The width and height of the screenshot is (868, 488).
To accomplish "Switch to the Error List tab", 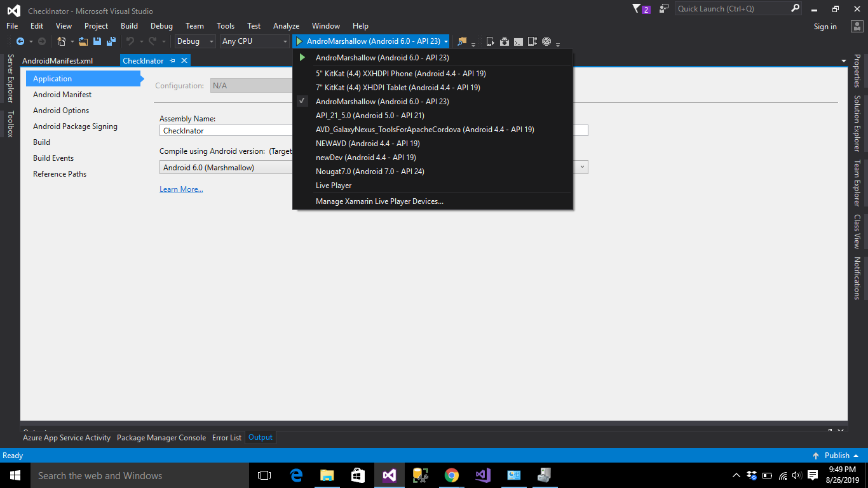I will (227, 438).
